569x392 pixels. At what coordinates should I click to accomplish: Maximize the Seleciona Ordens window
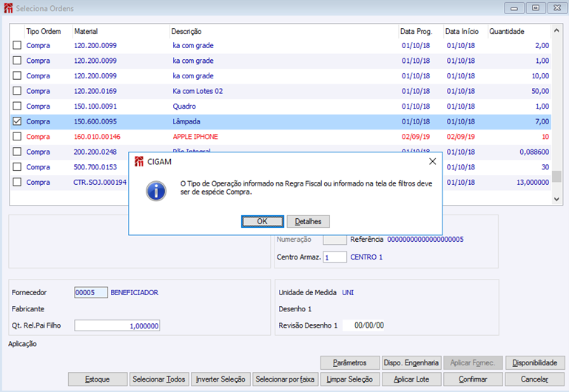(535, 8)
